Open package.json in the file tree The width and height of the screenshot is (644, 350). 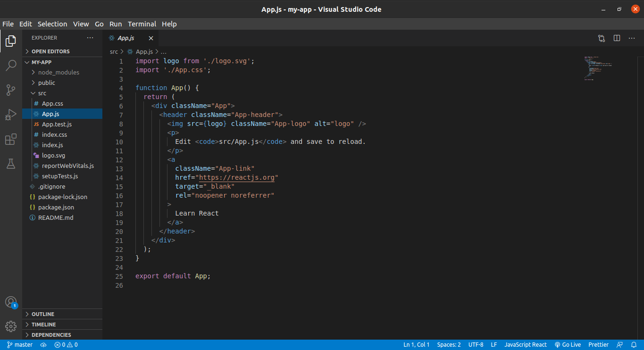pos(62,207)
